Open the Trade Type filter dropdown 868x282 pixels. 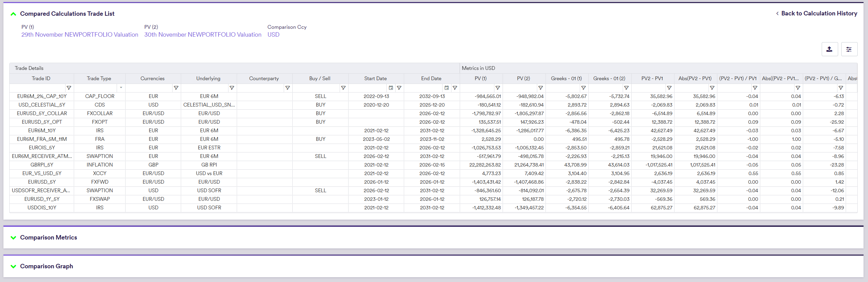[121, 88]
